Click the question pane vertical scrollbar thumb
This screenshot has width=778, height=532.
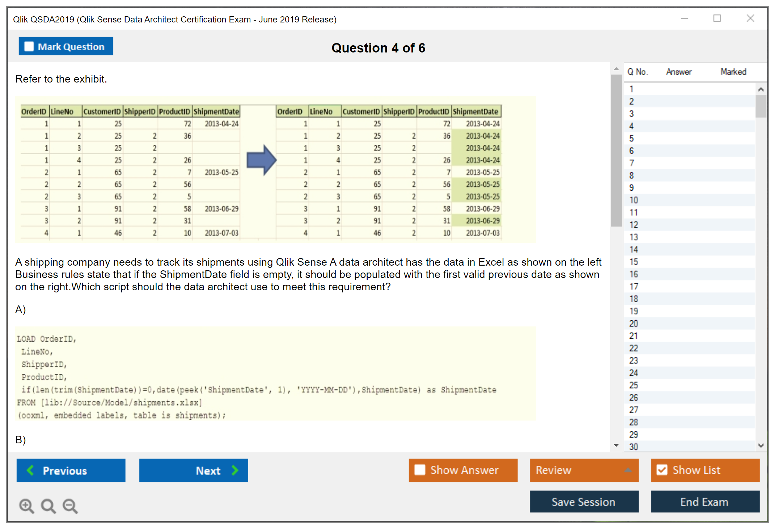tap(616, 150)
